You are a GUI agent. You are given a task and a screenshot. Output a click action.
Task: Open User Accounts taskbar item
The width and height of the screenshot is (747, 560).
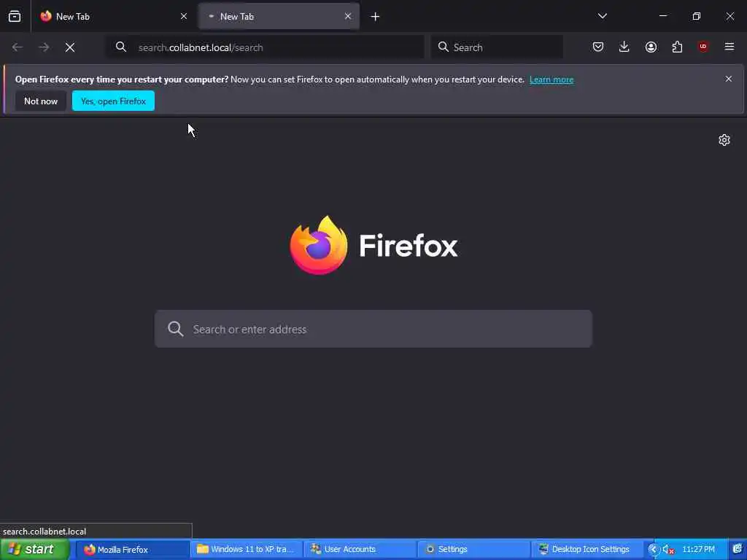(360, 549)
